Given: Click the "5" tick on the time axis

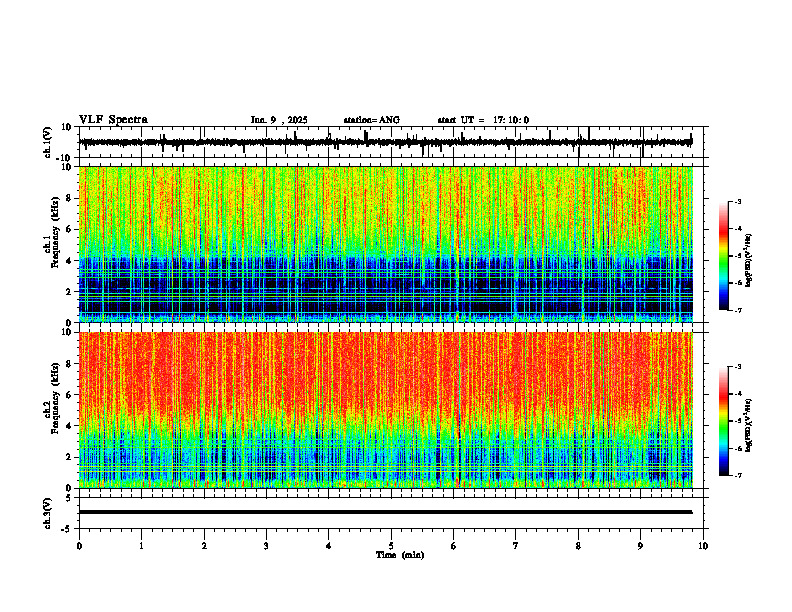Looking at the screenshot, I should (x=391, y=546).
